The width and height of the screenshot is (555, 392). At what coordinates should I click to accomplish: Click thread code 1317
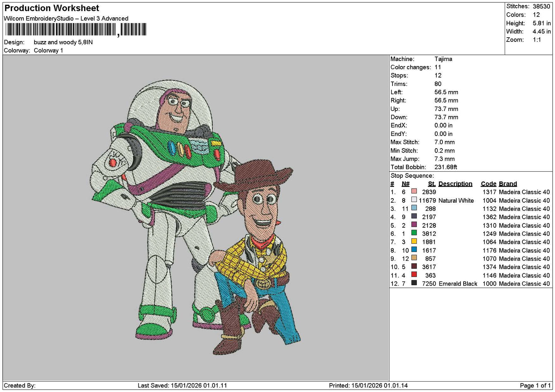(x=489, y=192)
